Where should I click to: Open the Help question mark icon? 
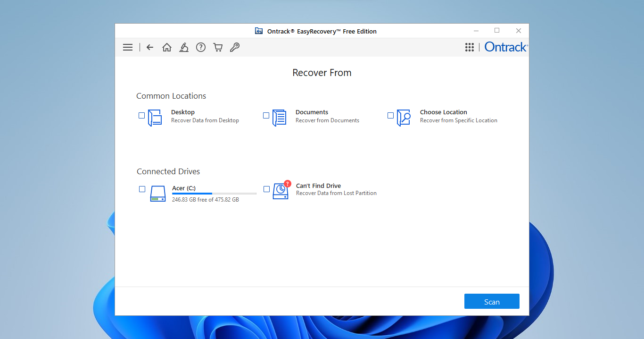pos(201,47)
